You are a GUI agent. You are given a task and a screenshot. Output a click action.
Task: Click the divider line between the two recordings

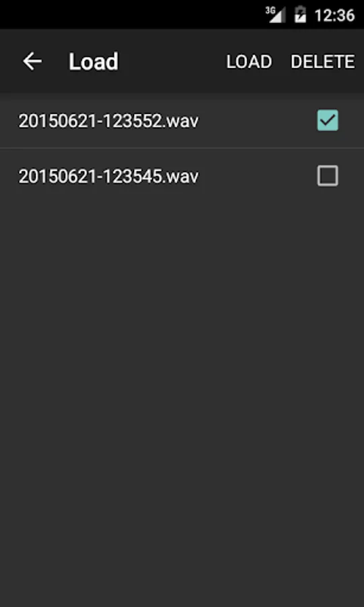point(182,148)
